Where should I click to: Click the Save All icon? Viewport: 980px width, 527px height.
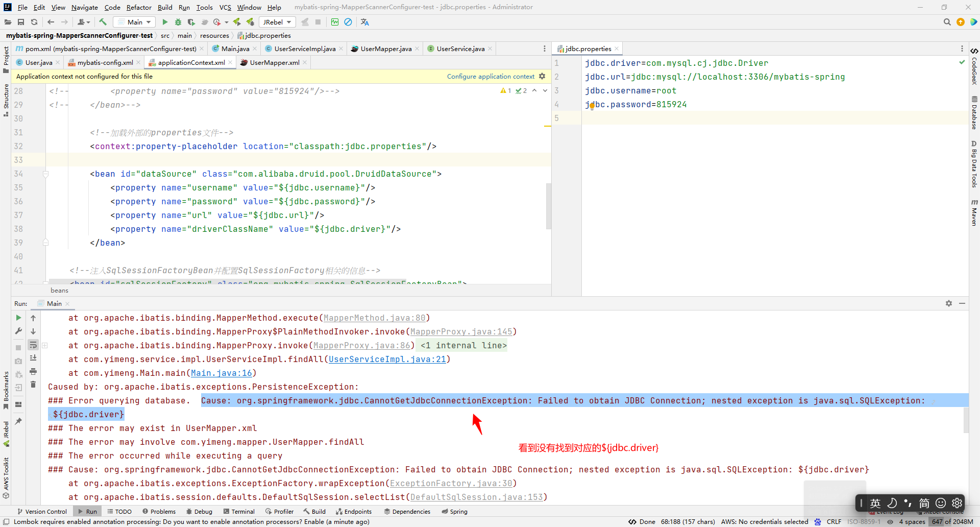(21, 22)
